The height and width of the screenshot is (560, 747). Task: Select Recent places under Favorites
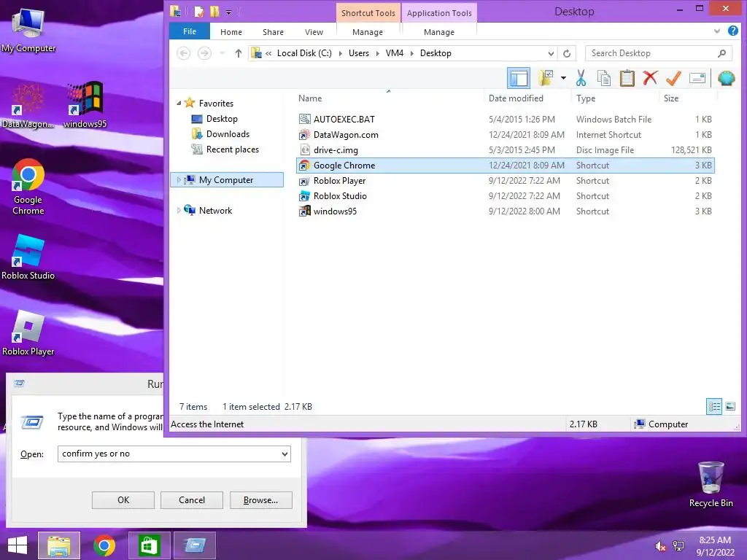pyautogui.click(x=233, y=149)
